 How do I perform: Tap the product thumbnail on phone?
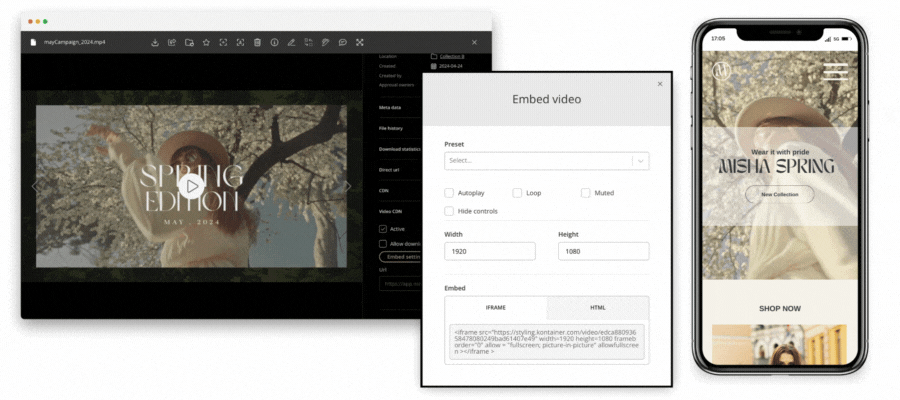(x=779, y=344)
